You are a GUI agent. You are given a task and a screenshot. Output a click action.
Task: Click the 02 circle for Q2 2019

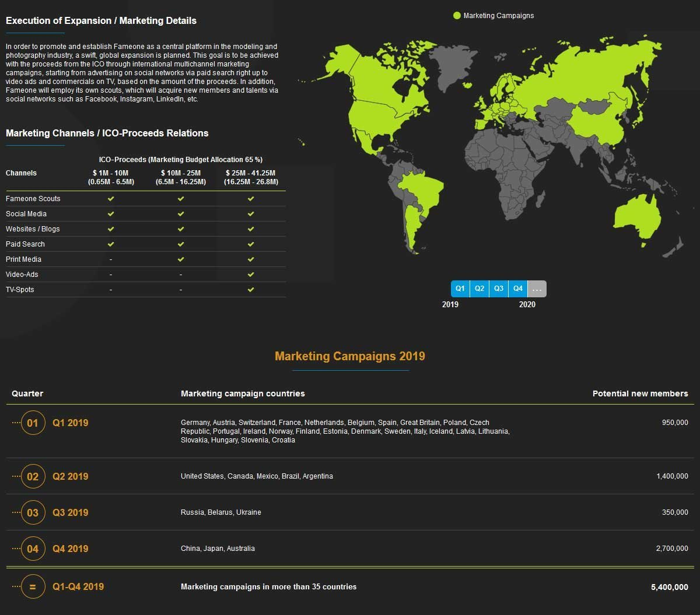(33, 476)
